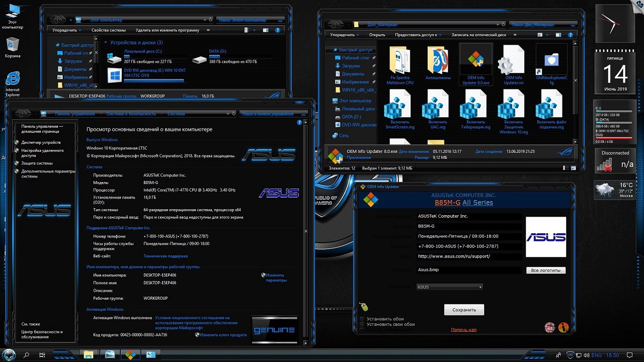
Task: Check the 'Установить свои обои' option
Action: pos(362,325)
